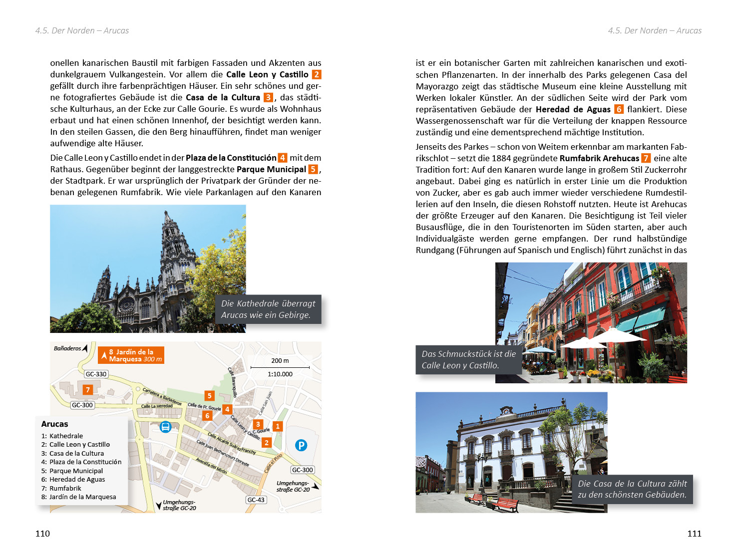Click map marker 7 for the Rumfabrik
The height and width of the screenshot is (560, 737).
pos(88,390)
